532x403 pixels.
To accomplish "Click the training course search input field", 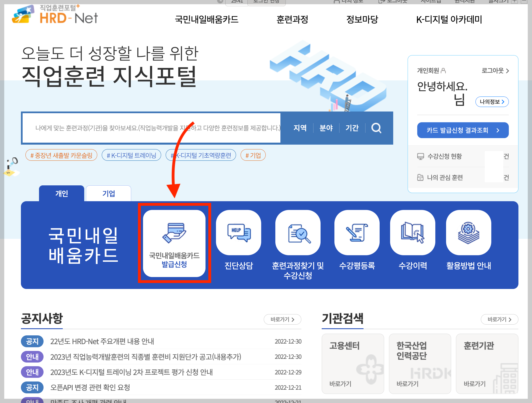I will tap(152, 128).
